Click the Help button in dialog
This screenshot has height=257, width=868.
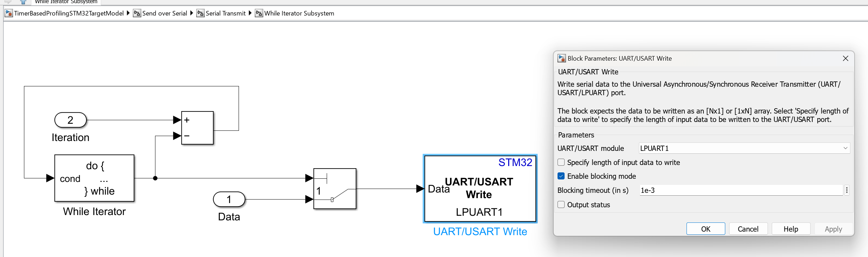790,229
